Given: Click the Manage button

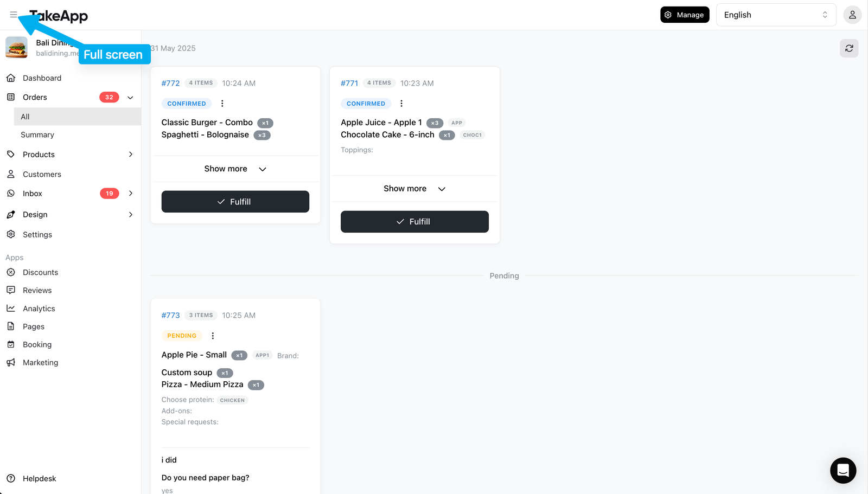Looking at the screenshot, I should pyautogui.click(x=685, y=15).
